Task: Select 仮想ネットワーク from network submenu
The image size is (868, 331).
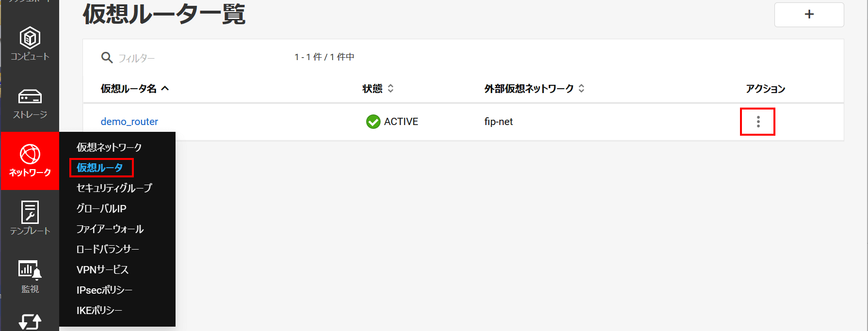Action: [109, 147]
